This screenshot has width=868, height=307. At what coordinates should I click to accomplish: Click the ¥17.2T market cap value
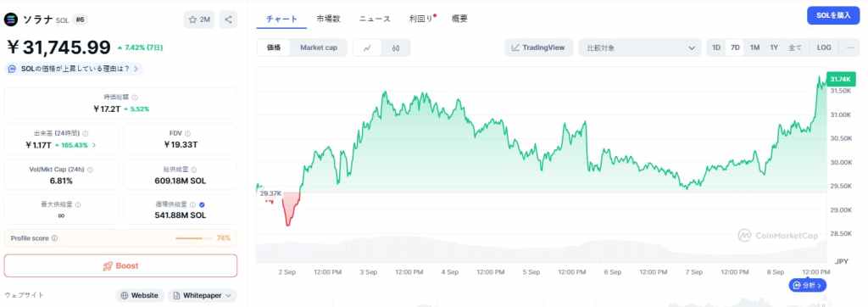(x=107, y=109)
